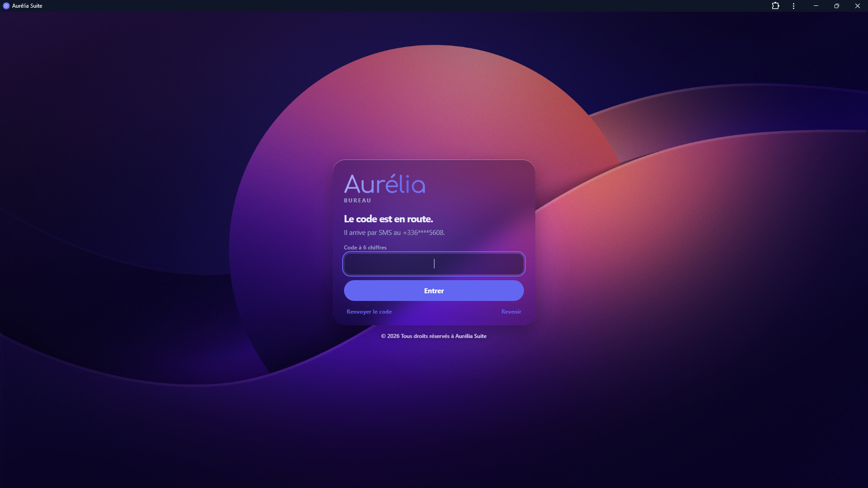This screenshot has height=488, width=868.
Task: Click the extensions puzzle icon in title bar
Action: [x=775, y=6]
